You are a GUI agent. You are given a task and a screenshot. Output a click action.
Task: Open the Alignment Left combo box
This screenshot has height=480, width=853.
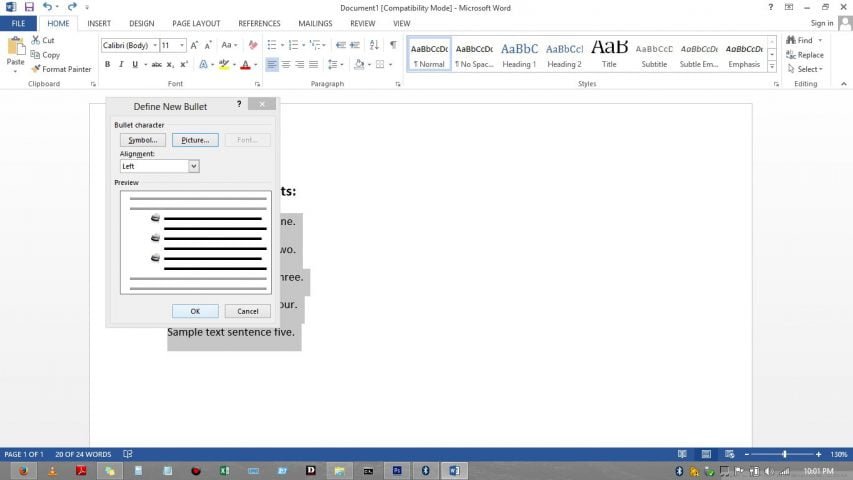[x=159, y=166]
